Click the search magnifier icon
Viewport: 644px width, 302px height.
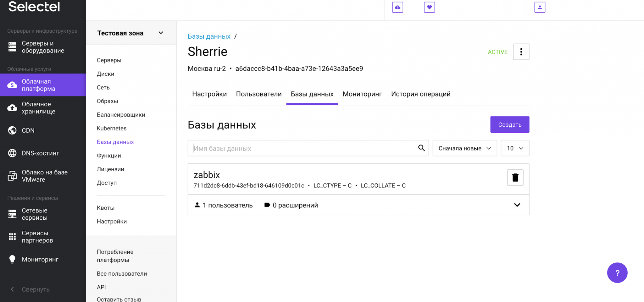coord(421,148)
